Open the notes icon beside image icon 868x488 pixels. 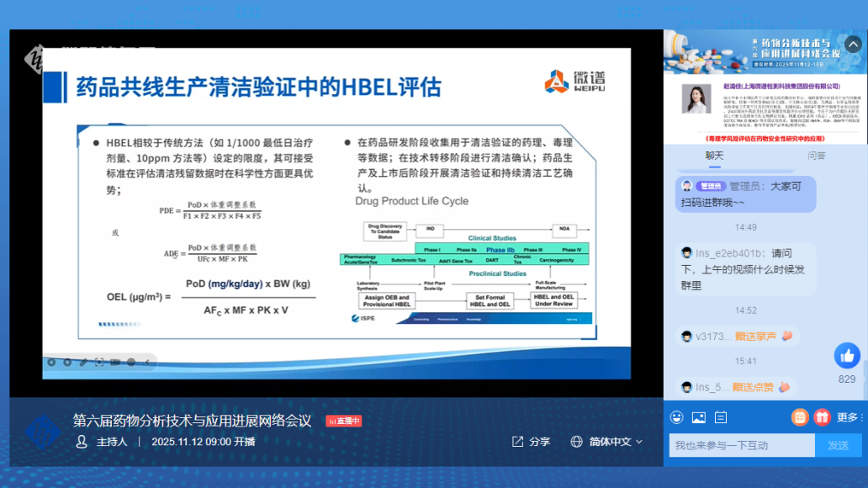tap(720, 417)
